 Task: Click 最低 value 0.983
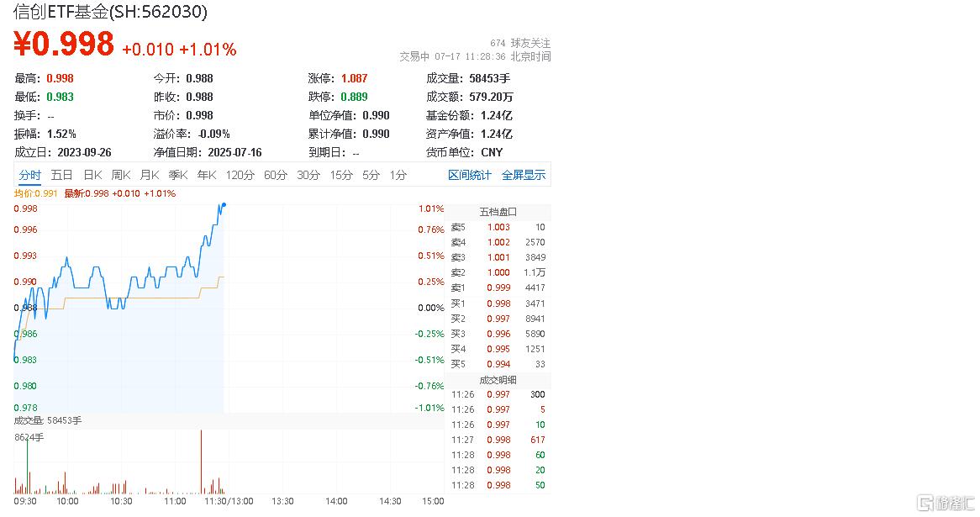pyautogui.click(x=60, y=97)
